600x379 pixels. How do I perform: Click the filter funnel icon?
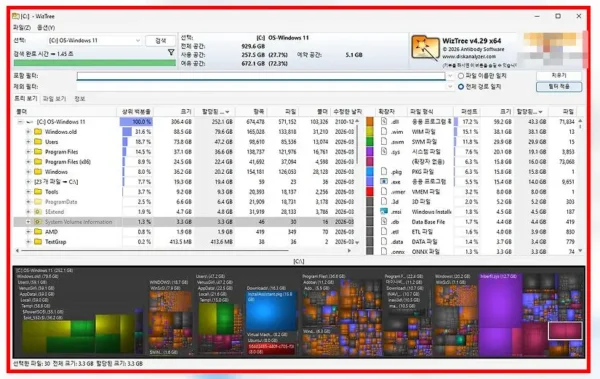click(x=171, y=52)
